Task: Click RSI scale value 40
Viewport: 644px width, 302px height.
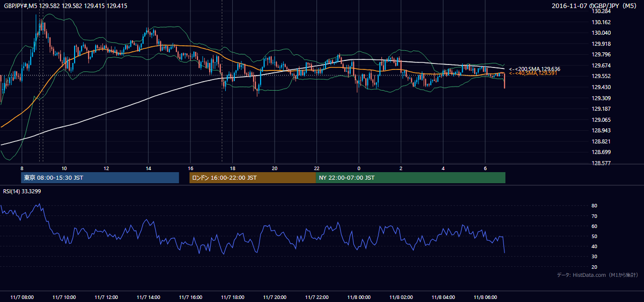Action: [x=595, y=246]
